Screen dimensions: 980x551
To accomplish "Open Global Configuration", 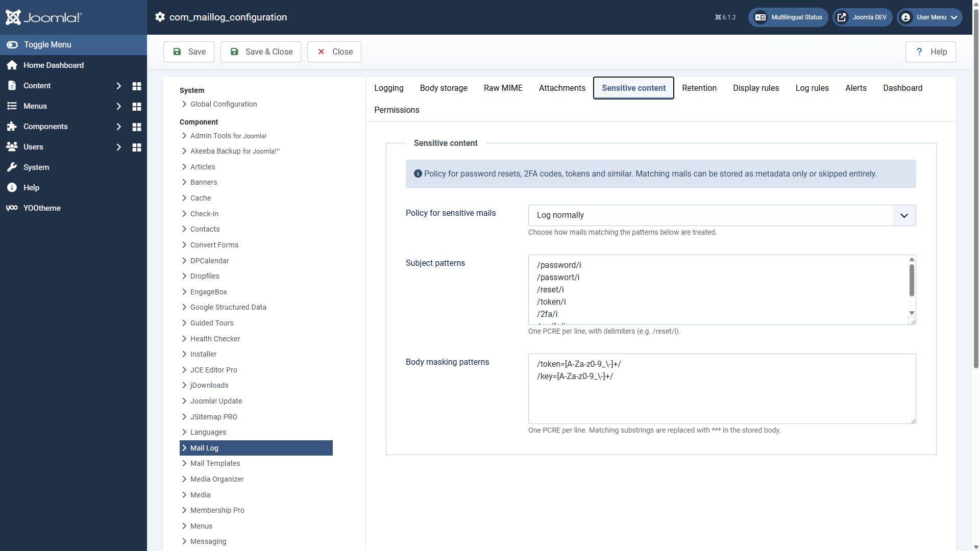I will [224, 104].
